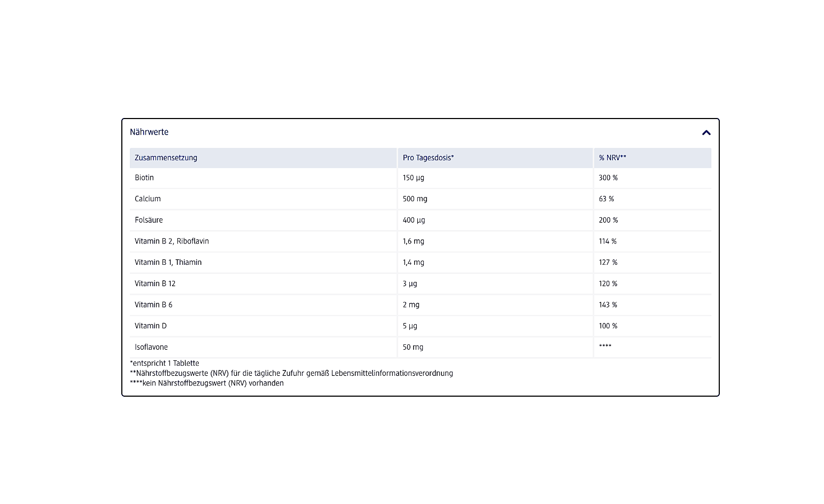The height and width of the screenshot is (504, 824).
Task: Click the 50 mg Isoflavone dose value
Action: [413, 347]
